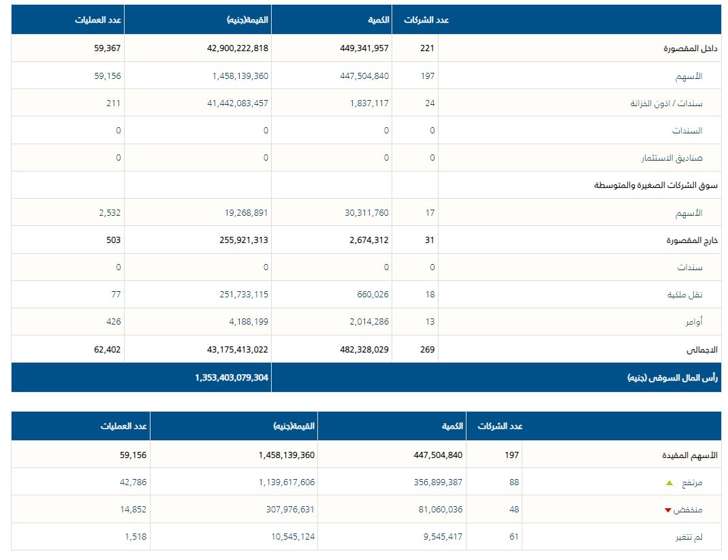Click the عدد العمليات header in the upper table
Viewport: 728px width, 560px height.
click(98, 20)
